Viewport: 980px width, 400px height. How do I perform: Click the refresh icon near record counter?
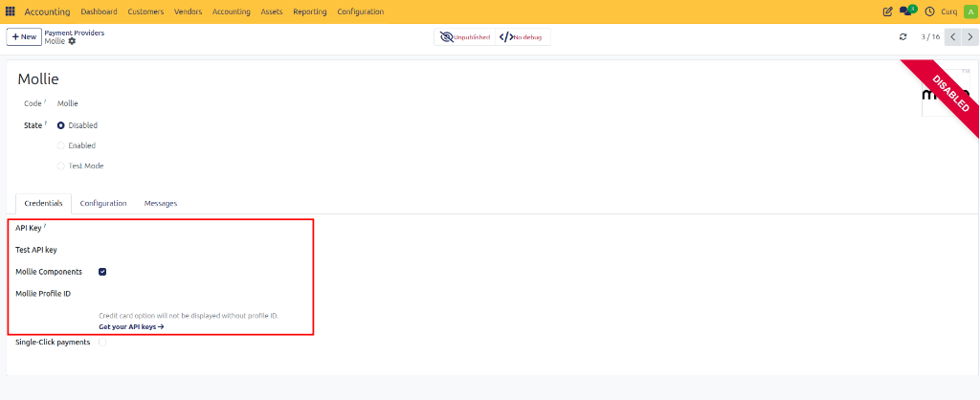pos(902,37)
